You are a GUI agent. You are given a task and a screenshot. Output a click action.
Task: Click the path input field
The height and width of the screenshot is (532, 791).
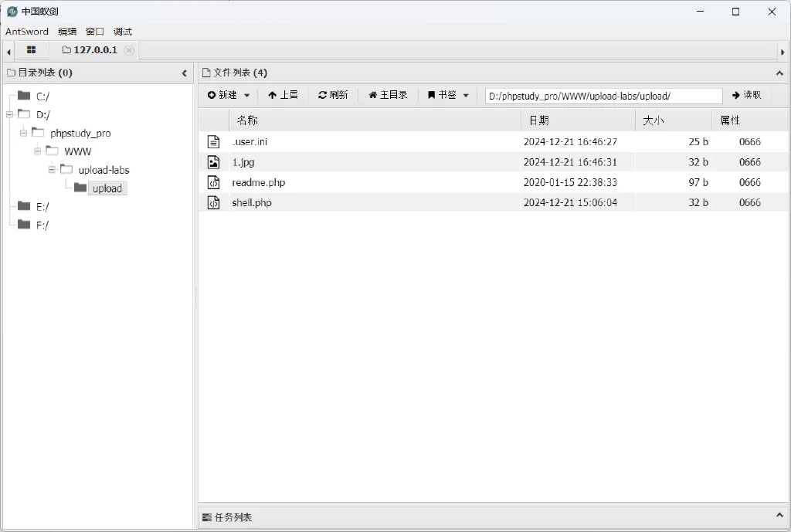coord(604,96)
